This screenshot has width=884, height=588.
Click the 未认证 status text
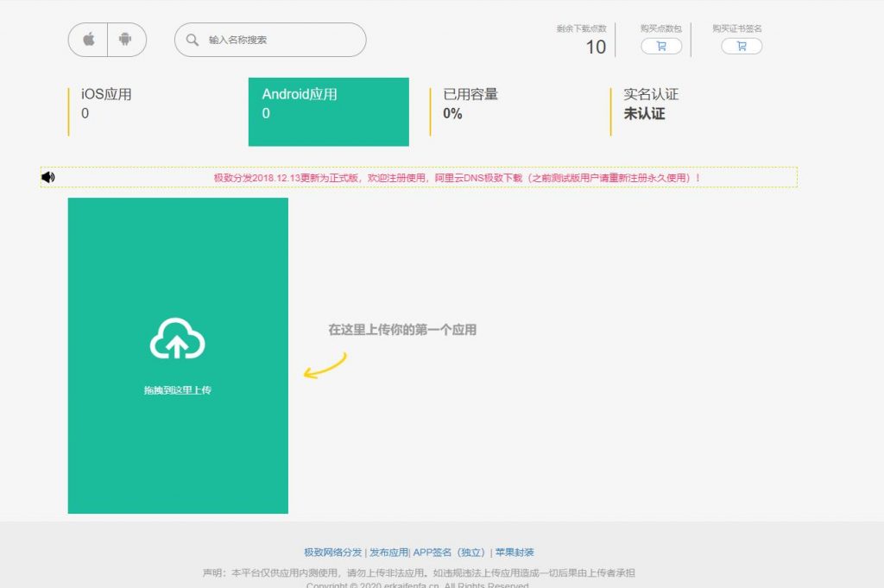644,113
